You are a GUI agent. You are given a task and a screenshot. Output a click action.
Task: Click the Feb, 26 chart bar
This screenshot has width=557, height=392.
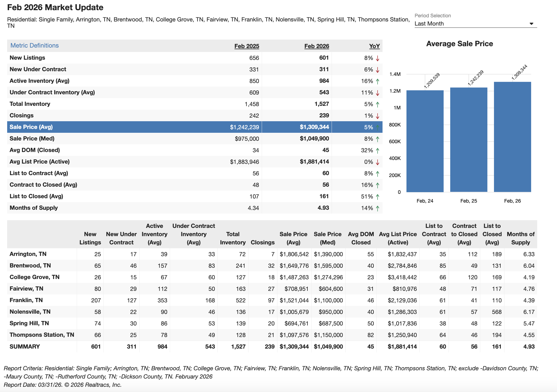[x=512, y=137]
